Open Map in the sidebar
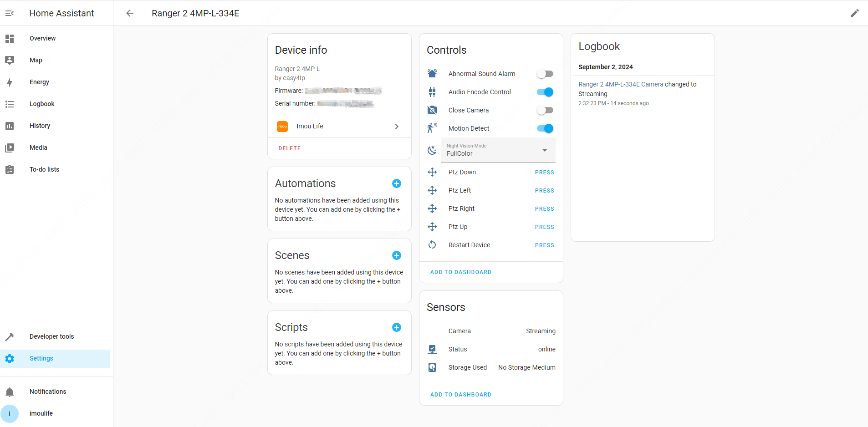Image resolution: width=868 pixels, height=427 pixels. (55, 60)
